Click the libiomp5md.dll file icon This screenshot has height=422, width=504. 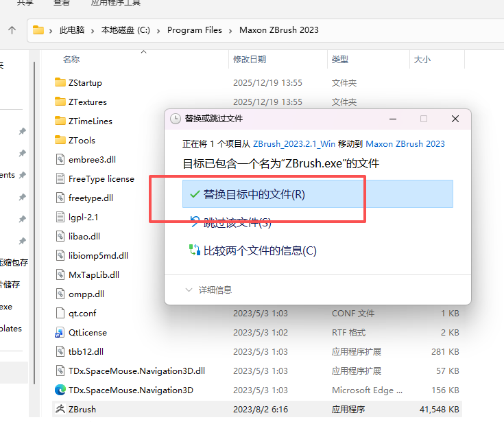[60, 255]
